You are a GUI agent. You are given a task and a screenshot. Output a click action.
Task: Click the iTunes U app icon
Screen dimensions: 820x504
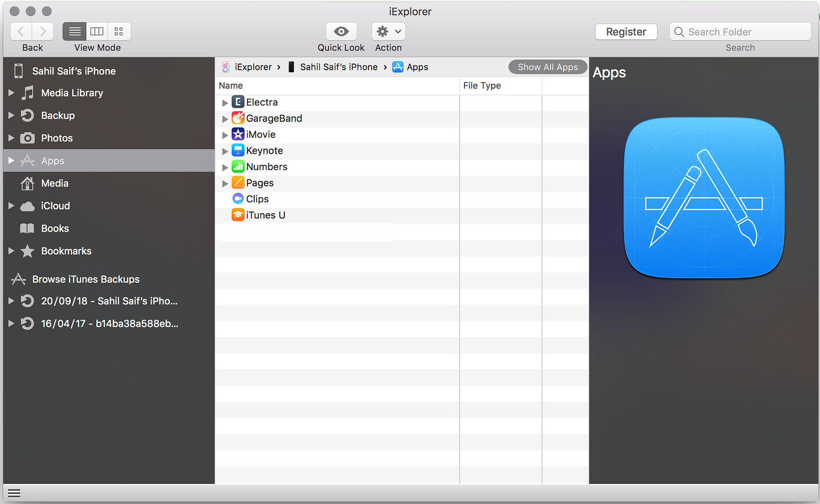(238, 215)
